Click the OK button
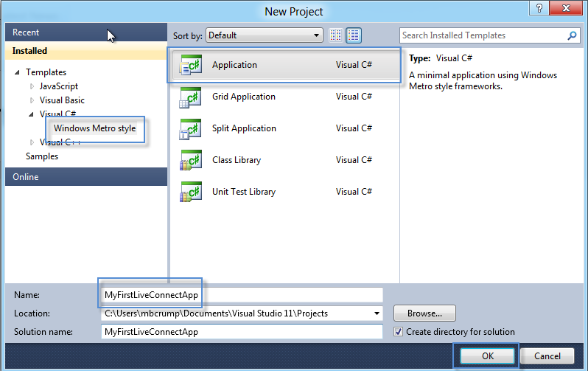The height and width of the screenshot is (371, 588). 487,356
